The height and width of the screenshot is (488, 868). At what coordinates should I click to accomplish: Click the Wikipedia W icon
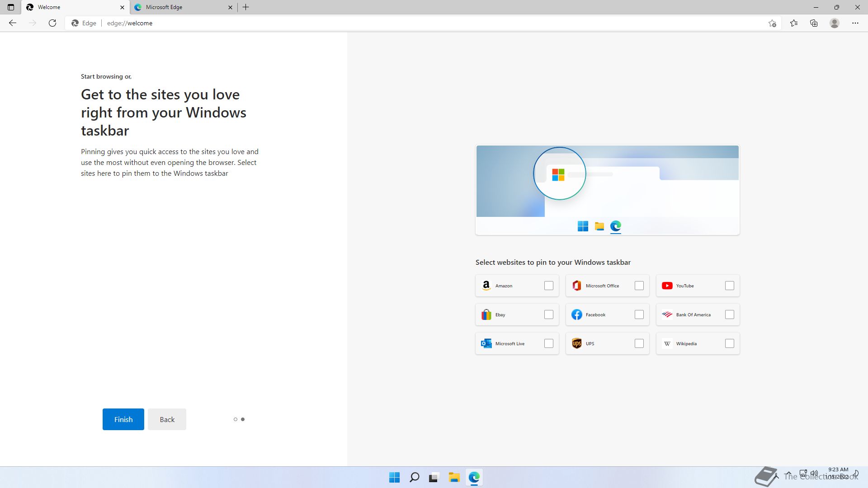(667, 344)
